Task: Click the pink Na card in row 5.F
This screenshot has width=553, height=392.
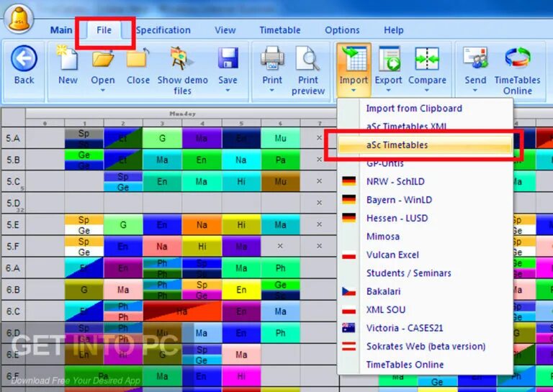Action: tap(162, 246)
